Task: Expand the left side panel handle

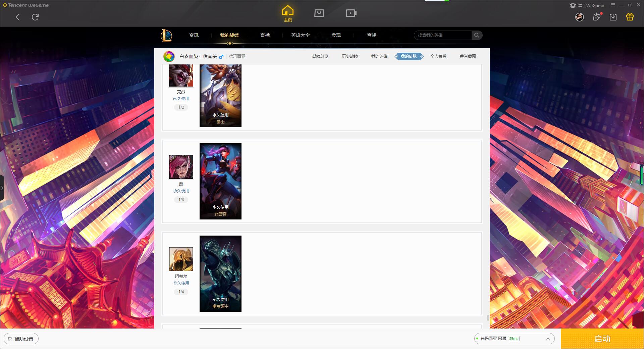Action: click(x=2, y=188)
